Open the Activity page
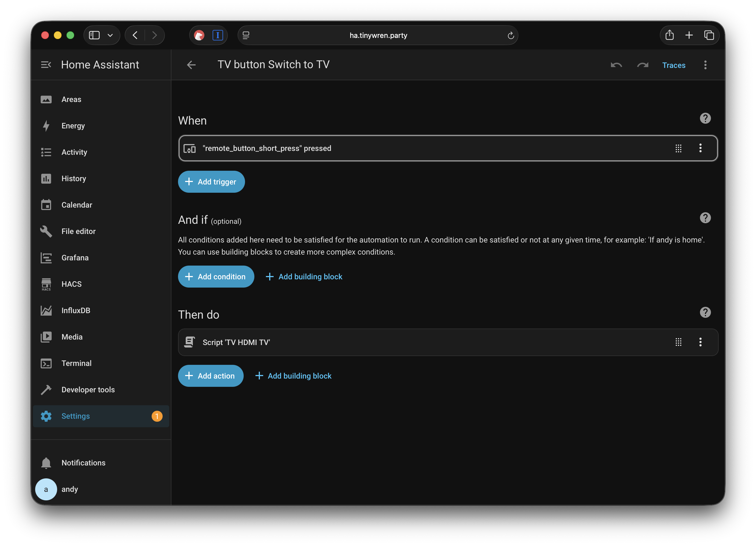Viewport: 756px width, 546px height. 74,152
